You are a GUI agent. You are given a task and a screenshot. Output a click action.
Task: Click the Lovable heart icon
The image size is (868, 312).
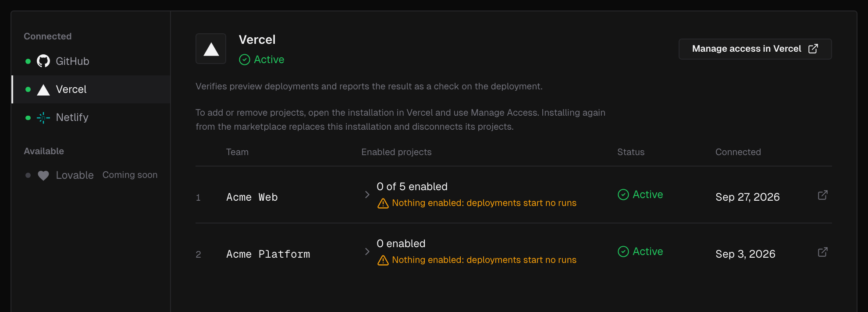[43, 175]
